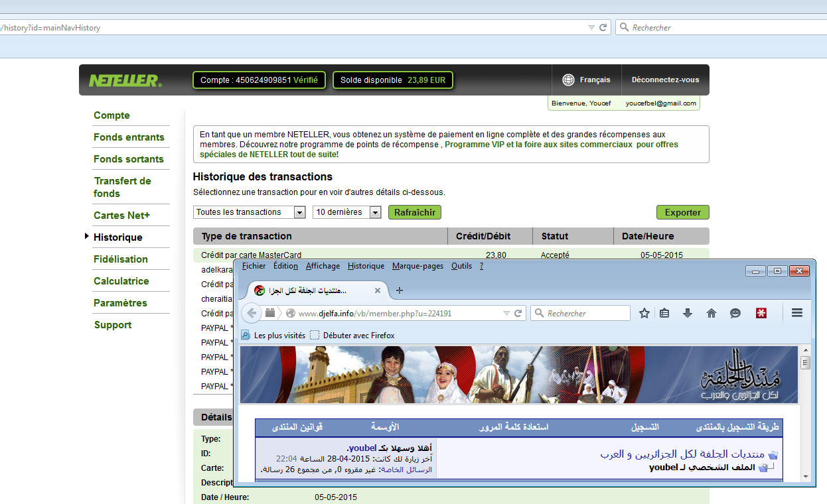Open Firefox downloads arrow icon
The image size is (827, 504).
688,313
